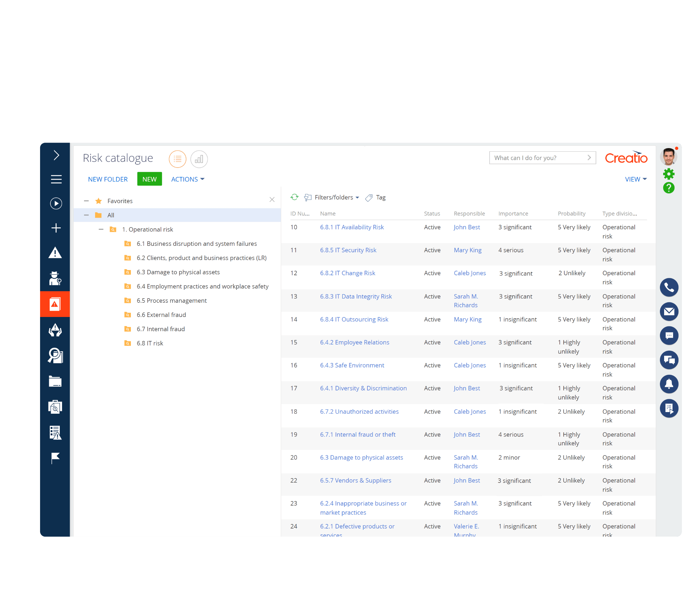The image size is (700, 610).
Task: Click the green NEW button
Action: pos(149,179)
